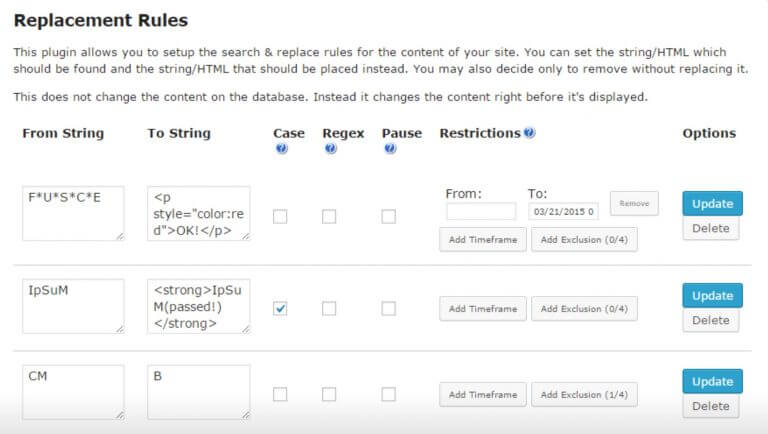
Task: Click Add Timeframe for the CM rule
Action: (483, 394)
